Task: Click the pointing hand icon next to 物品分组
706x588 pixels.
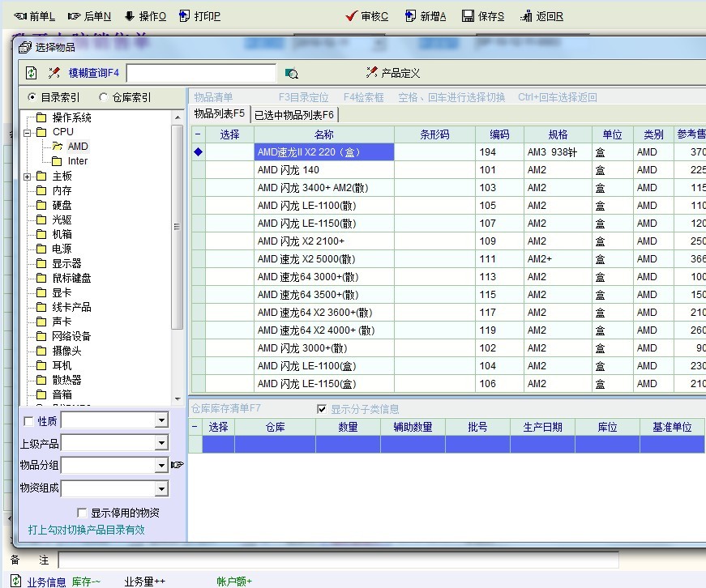Action: click(x=178, y=465)
